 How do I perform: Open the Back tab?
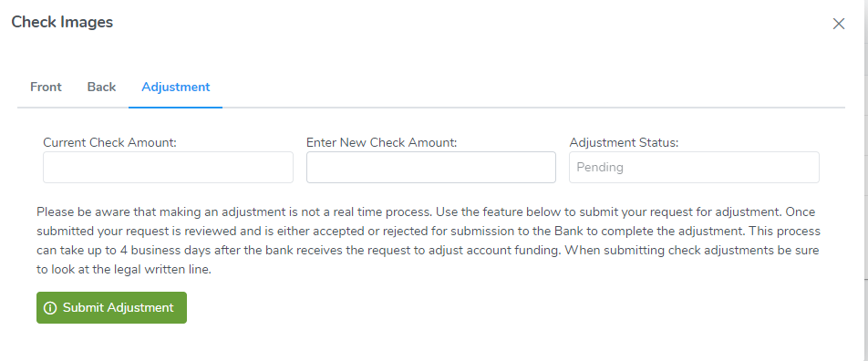tap(101, 87)
